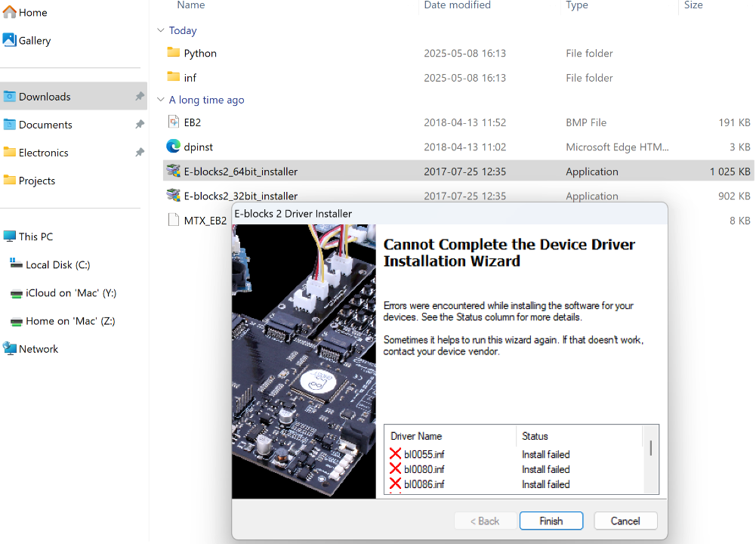Select E-blocks2_32bit_installer file name
Image resolution: width=756 pixels, height=544 pixels.
click(x=241, y=196)
